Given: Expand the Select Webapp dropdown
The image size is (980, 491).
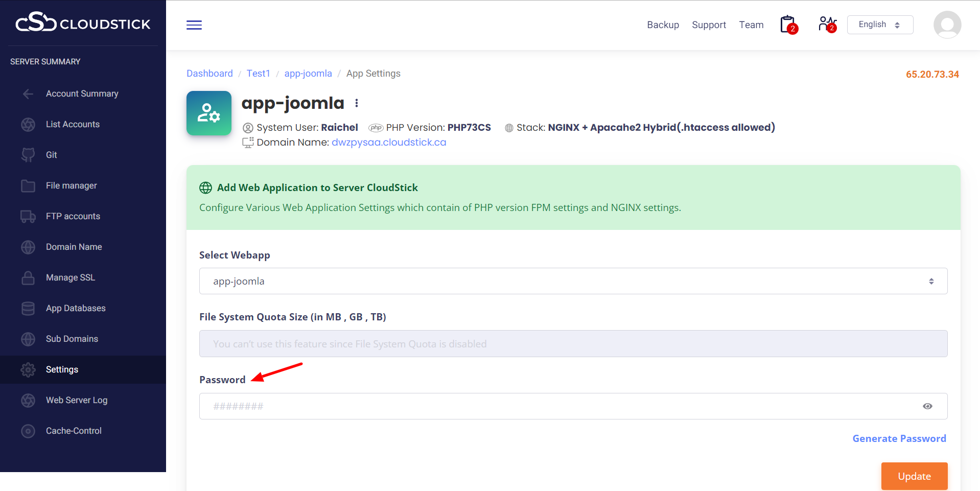Looking at the screenshot, I should point(573,281).
